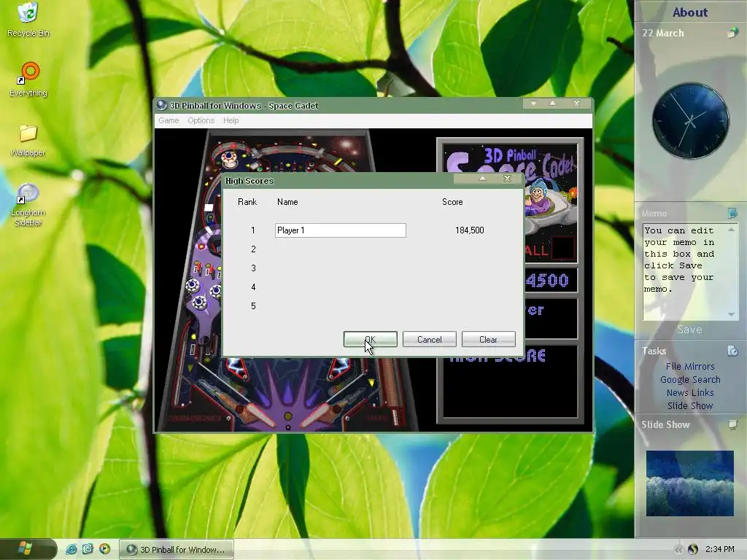The image size is (747, 560).
Task: Save the memo in sidebar
Action: pos(690,330)
